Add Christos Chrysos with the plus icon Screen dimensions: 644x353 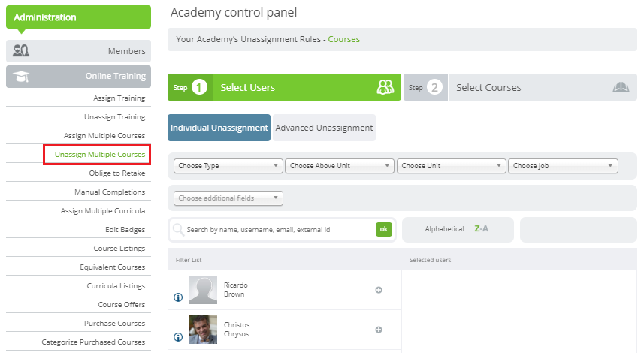click(x=379, y=330)
